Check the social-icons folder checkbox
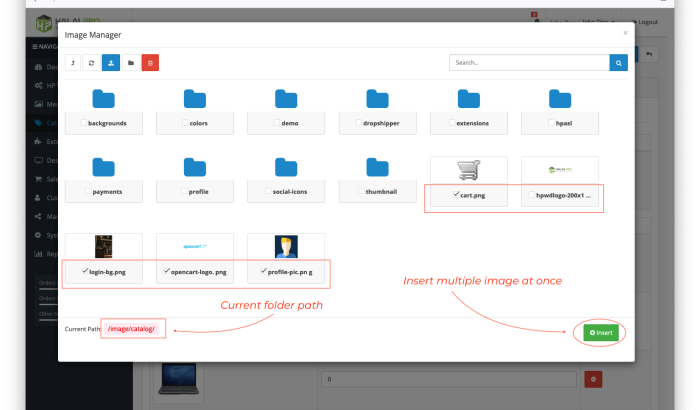700x410 pixels. click(x=268, y=191)
